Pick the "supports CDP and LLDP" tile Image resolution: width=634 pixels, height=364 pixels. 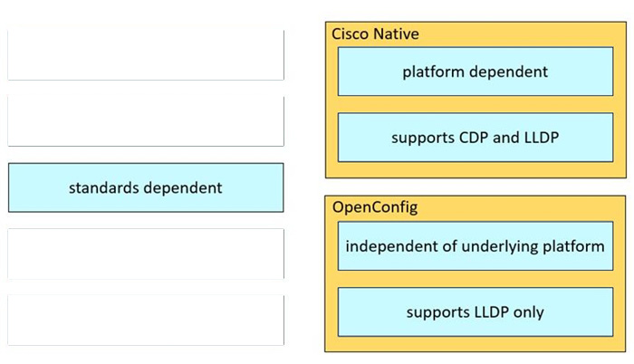tap(475, 138)
